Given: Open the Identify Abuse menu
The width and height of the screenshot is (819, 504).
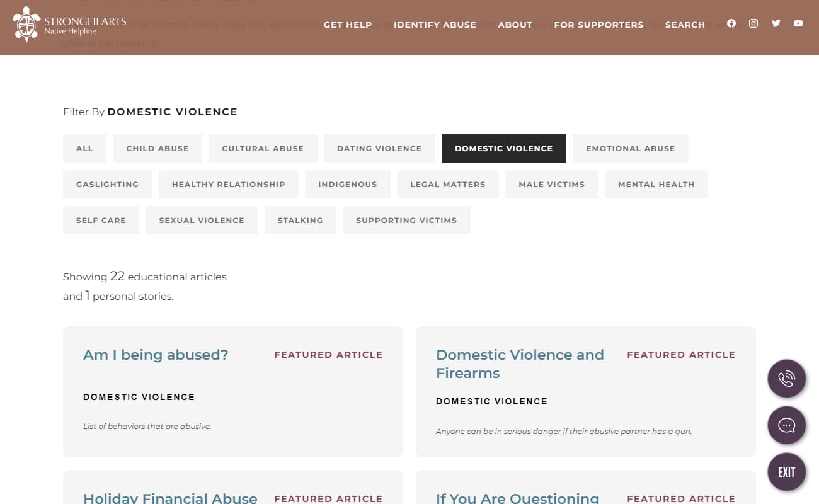Looking at the screenshot, I should tap(435, 25).
